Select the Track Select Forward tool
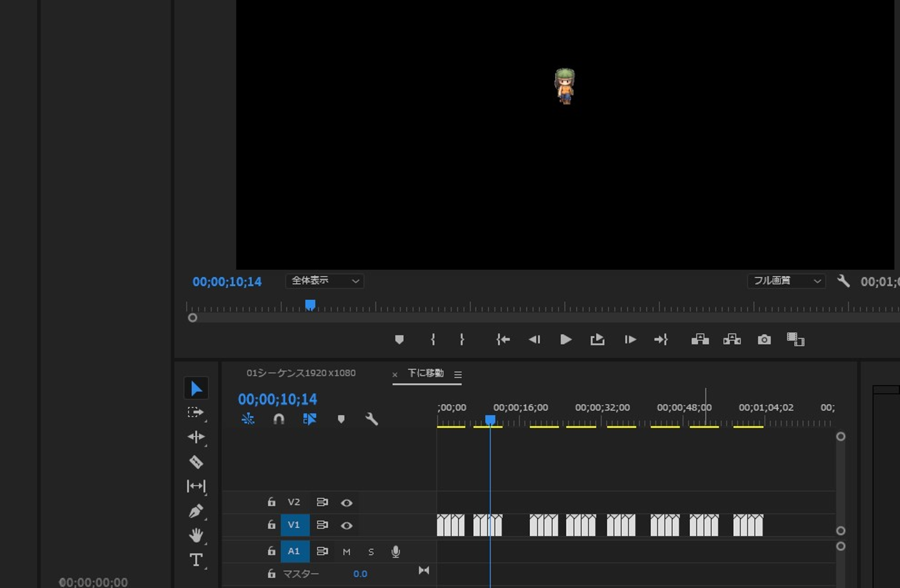Screen dimensions: 900x588 [196, 412]
